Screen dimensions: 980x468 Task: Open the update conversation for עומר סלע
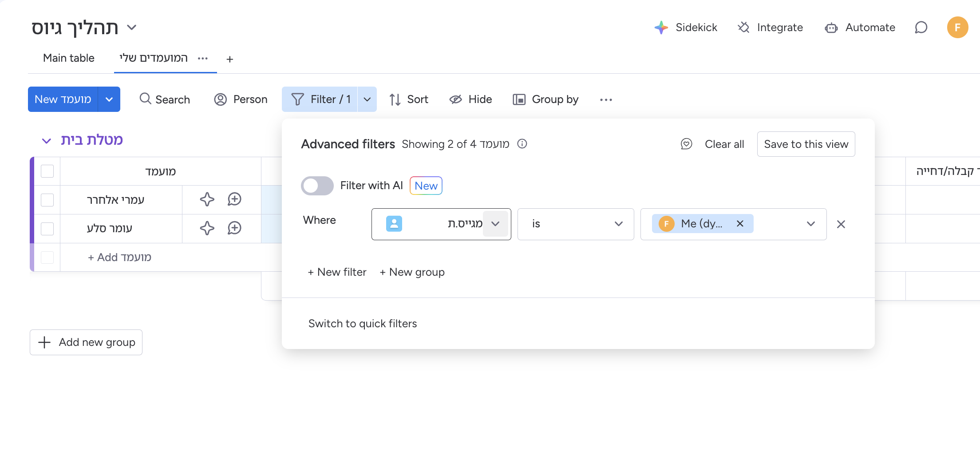234,228
